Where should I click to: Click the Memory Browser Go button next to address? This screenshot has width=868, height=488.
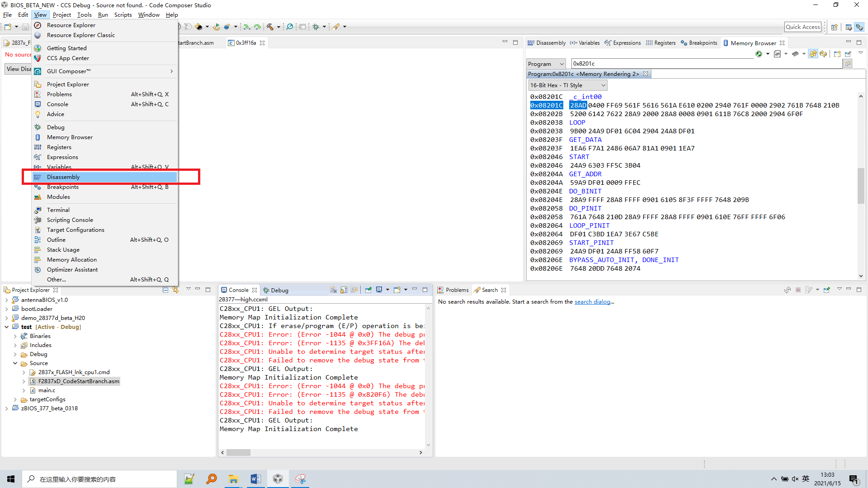point(848,64)
